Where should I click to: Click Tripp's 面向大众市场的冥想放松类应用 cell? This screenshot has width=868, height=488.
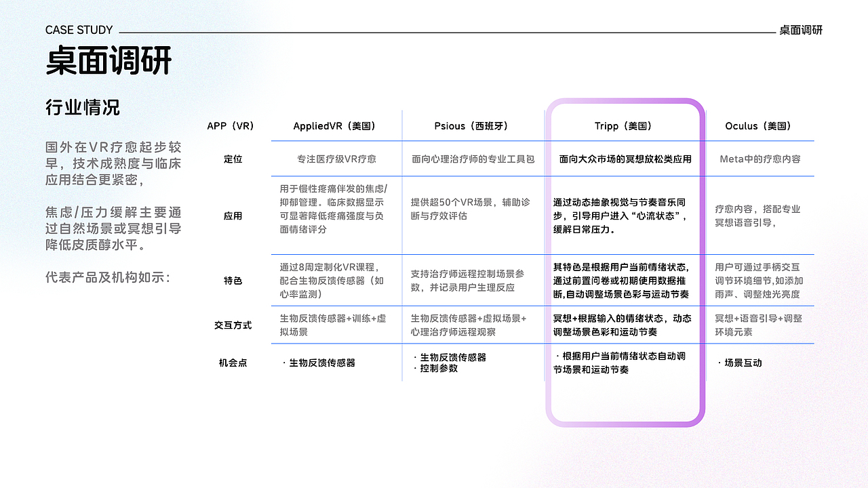pyautogui.click(x=624, y=159)
